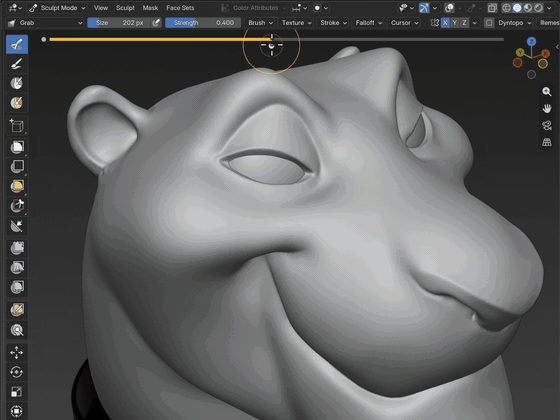Viewport: 560px width, 420px height.
Task: Adjust the Strength slider
Action: tap(203, 23)
